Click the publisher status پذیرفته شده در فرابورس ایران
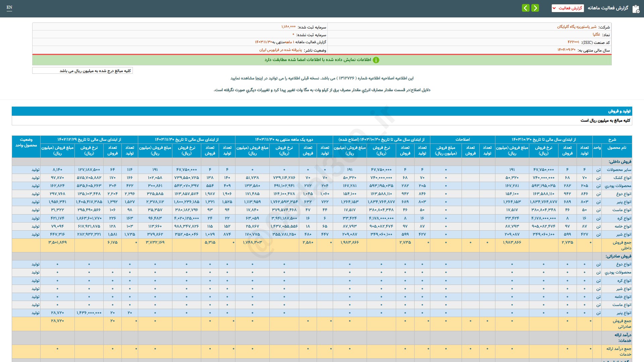The height and width of the screenshot is (362, 644). (280, 50)
